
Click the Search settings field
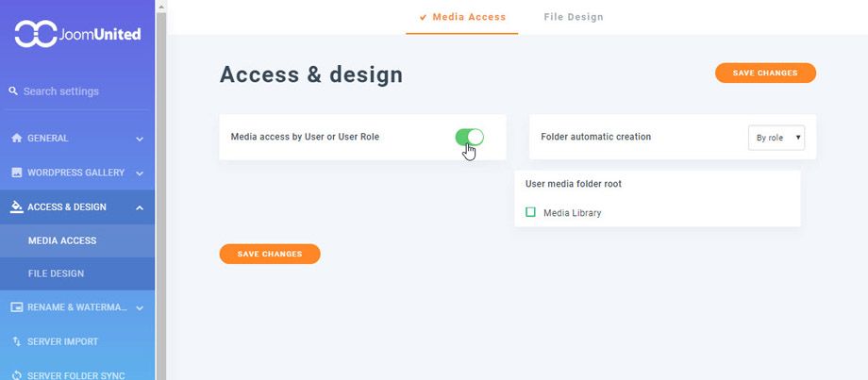pos(77,91)
